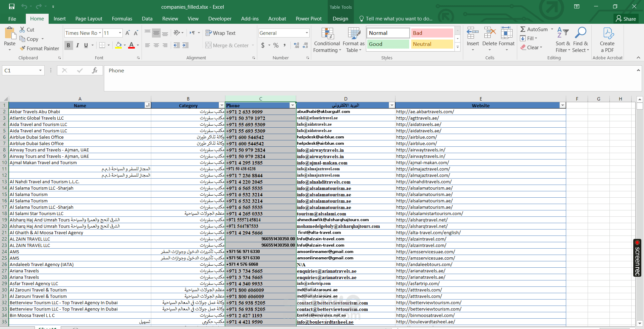This screenshot has height=329, width=644.
Task: Click the Decrease Indent icon
Action: pyautogui.click(x=177, y=45)
